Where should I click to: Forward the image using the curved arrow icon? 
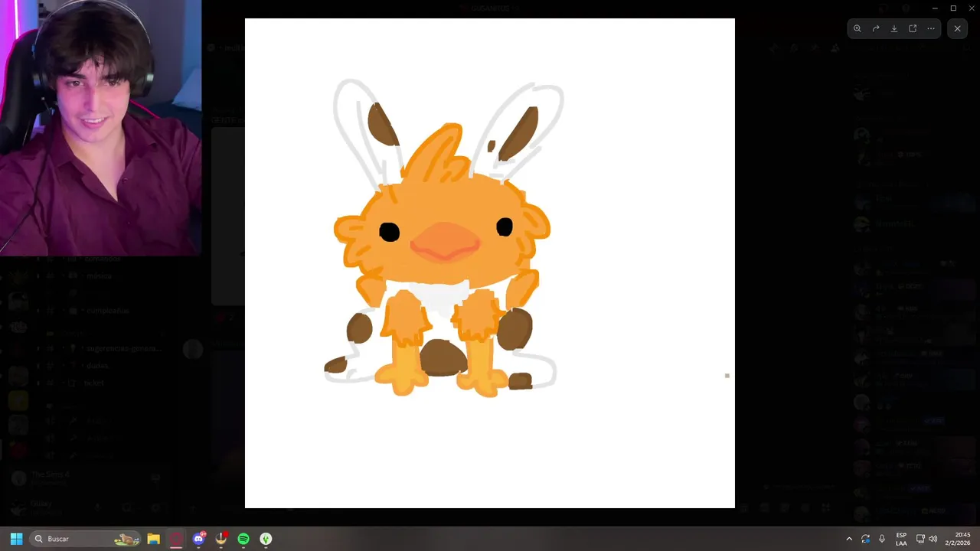[x=876, y=28]
